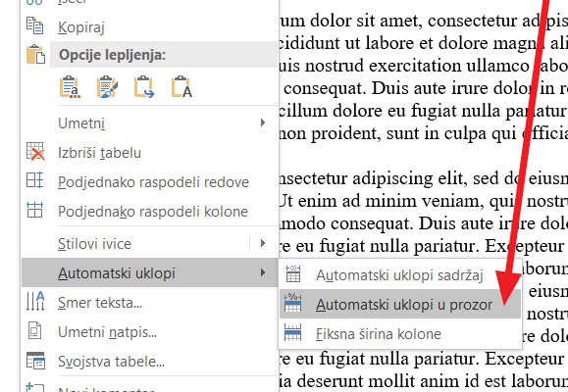
Task: Select Keep Source Formatting paste icon
Action: point(70,87)
